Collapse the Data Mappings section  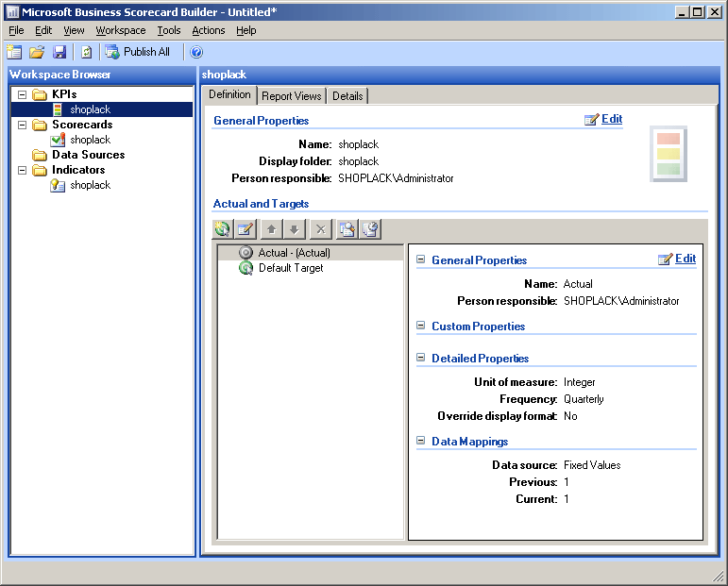tap(420, 441)
